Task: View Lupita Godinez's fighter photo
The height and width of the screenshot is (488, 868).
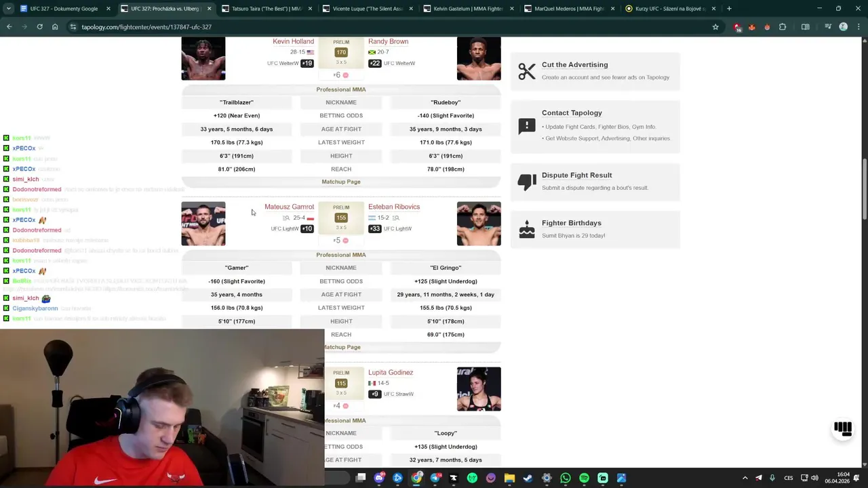Action: pyautogui.click(x=479, y=389)
